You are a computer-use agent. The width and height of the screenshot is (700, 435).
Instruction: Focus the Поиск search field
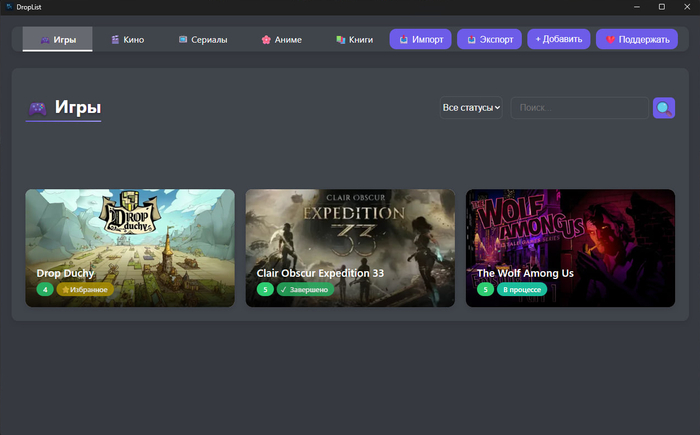pyautogui.click(x=579, y=108)
